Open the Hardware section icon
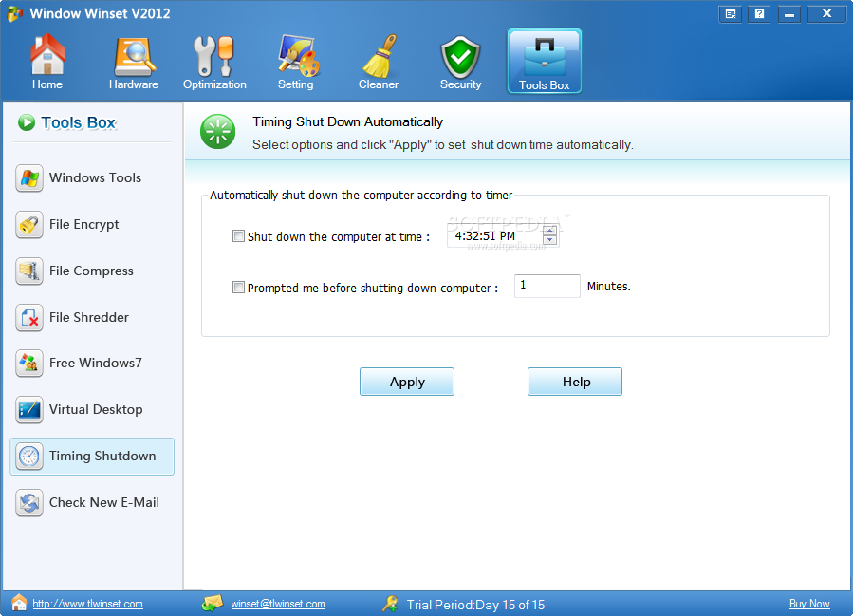Screen dimensions: 853x616 134,57
